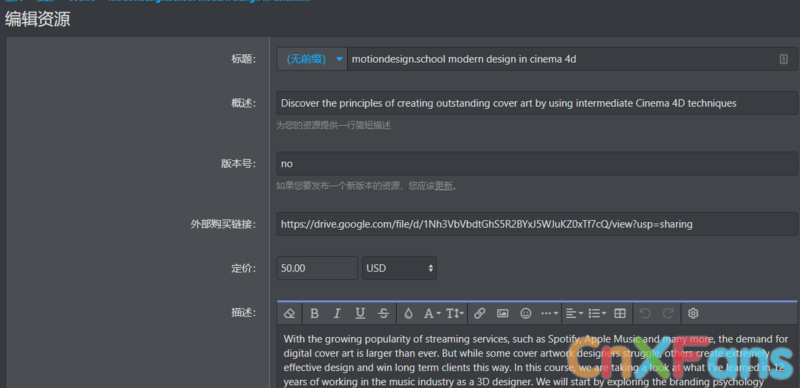This screenshot has width=800, height=388.
Task: Open the font family dropdown
Action: click(432, 313)
